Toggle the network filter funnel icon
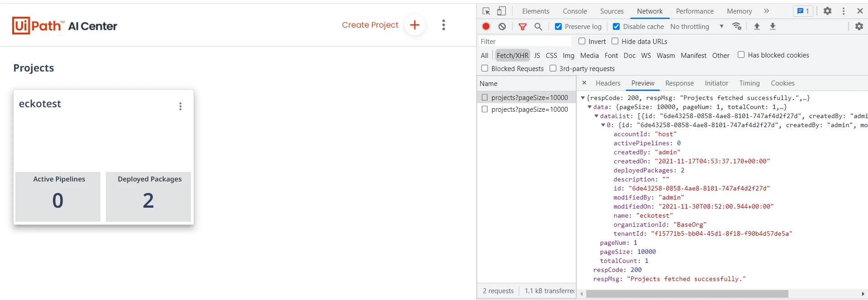This screenshot has height=300, width=868. pos(522,27)
